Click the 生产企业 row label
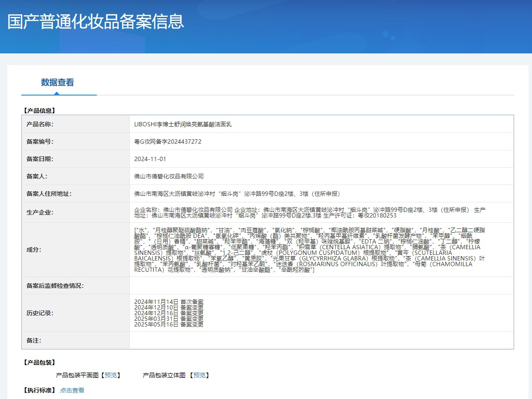532x399 pixels. point(40,212)
